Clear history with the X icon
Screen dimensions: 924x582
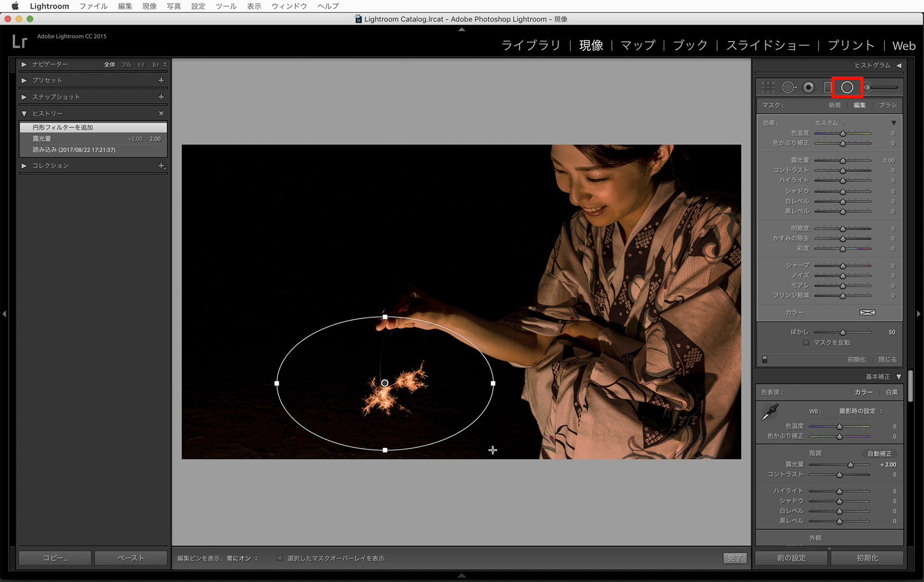click(x=161, y=113)
